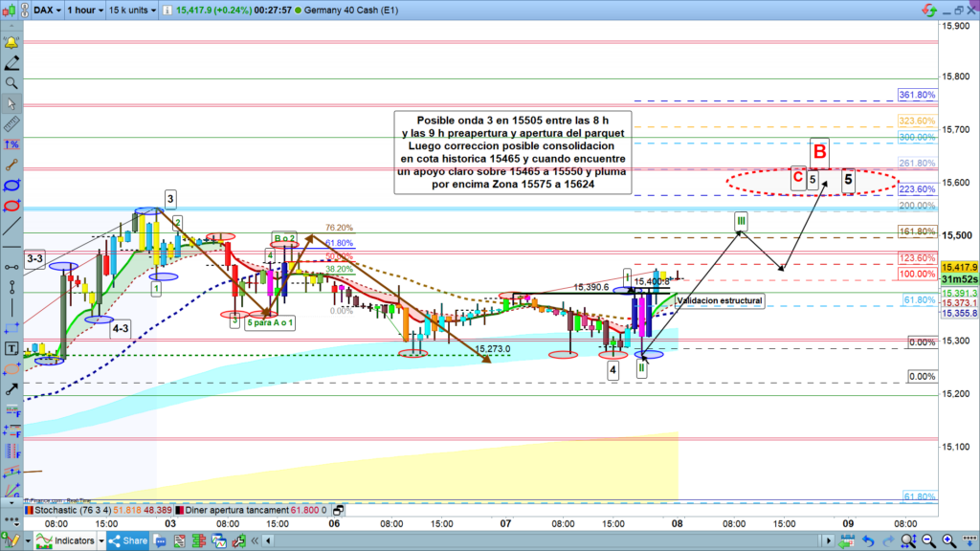Open the 1 hour timeframe dropdown
980x551 pixels.
[85, 11]
